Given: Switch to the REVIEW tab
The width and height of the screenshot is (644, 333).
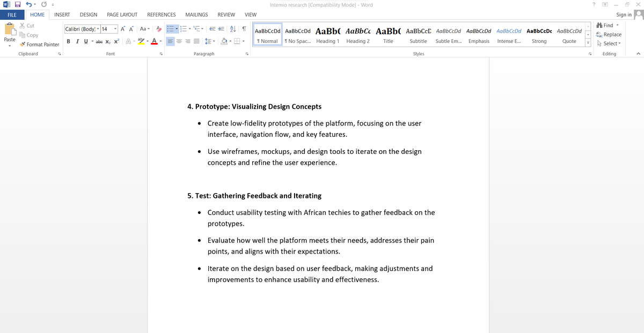Looking at the screenshot, I should pos(226,14).
